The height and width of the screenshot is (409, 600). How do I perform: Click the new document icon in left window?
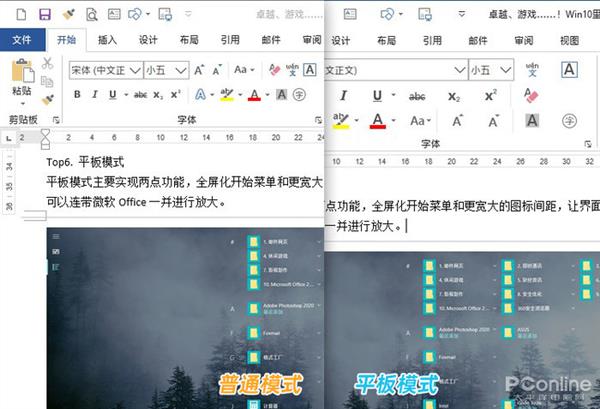(x=21, y=15)
